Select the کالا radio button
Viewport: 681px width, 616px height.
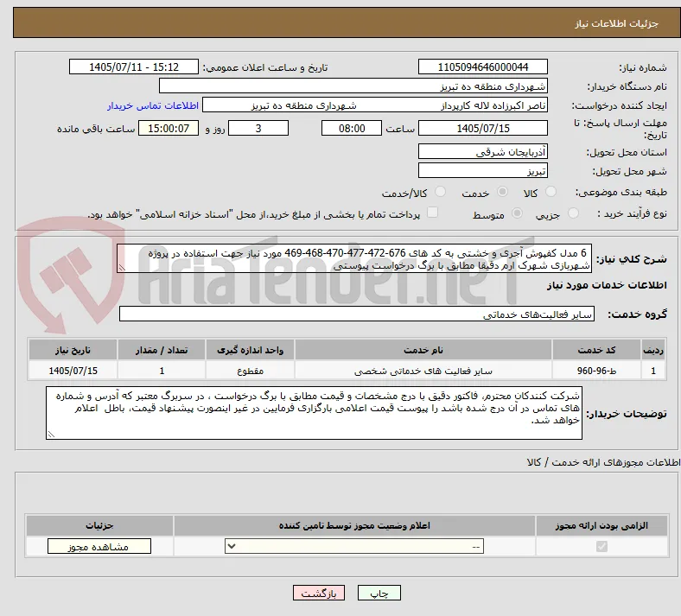click(x=551, y=192)
